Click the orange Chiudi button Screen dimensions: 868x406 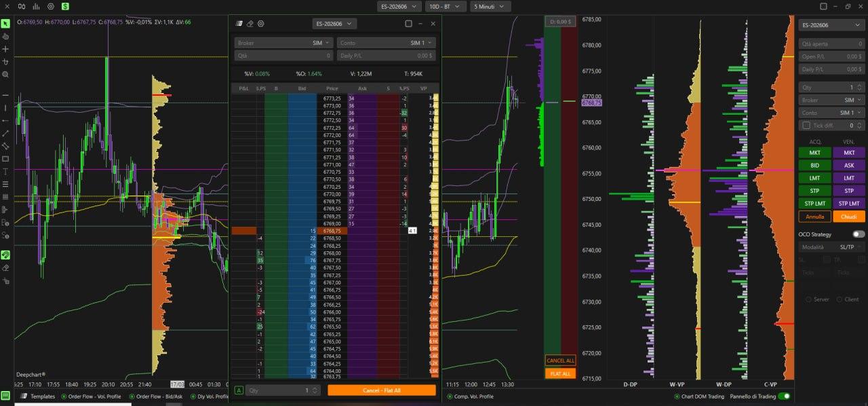coord(849,217)
